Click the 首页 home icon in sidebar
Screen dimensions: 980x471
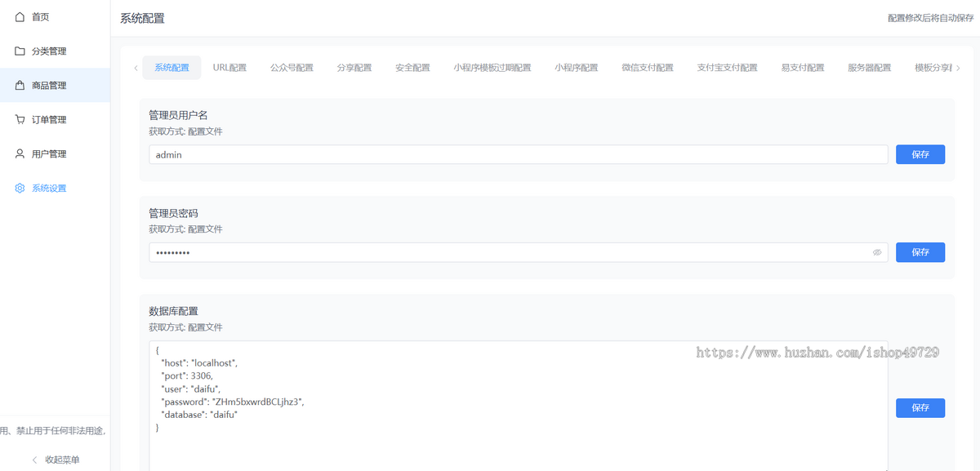20,17
